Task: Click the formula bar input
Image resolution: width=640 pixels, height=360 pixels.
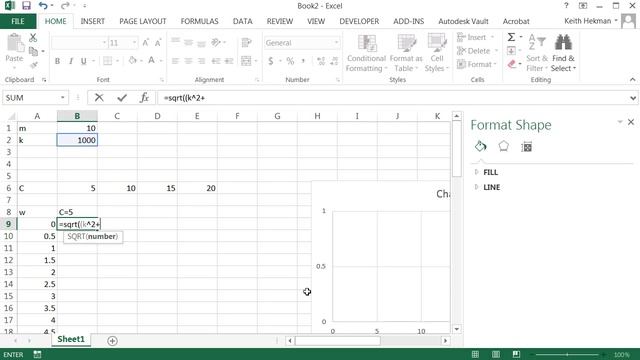Action: coord(392,98)
